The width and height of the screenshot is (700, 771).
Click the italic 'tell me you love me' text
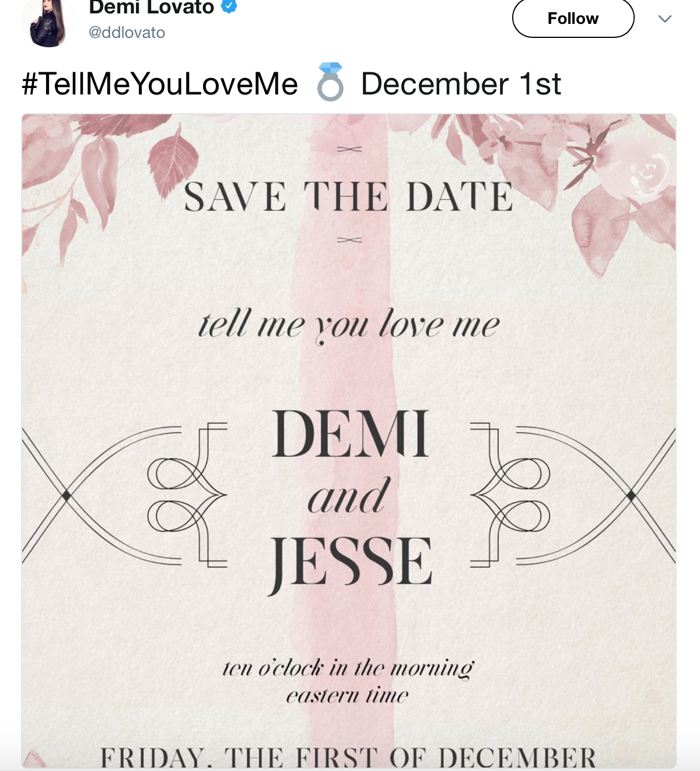pyautogui.click(x=349, y=325)
